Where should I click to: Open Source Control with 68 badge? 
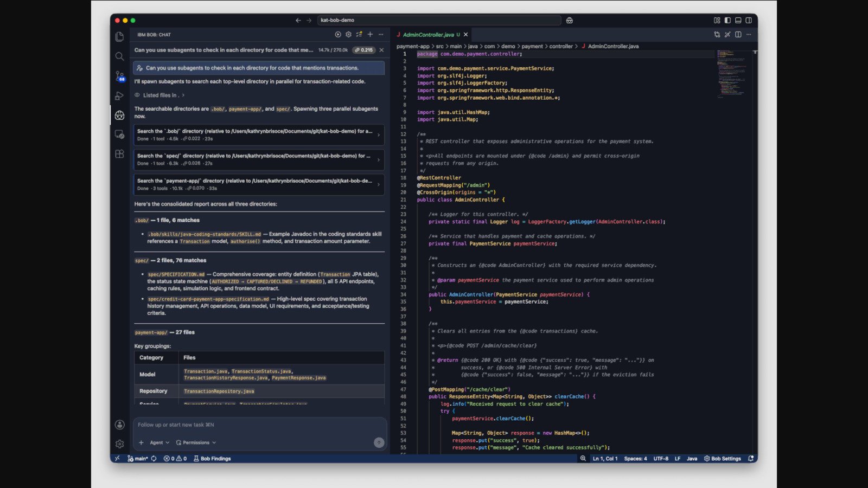coord(119,76)
